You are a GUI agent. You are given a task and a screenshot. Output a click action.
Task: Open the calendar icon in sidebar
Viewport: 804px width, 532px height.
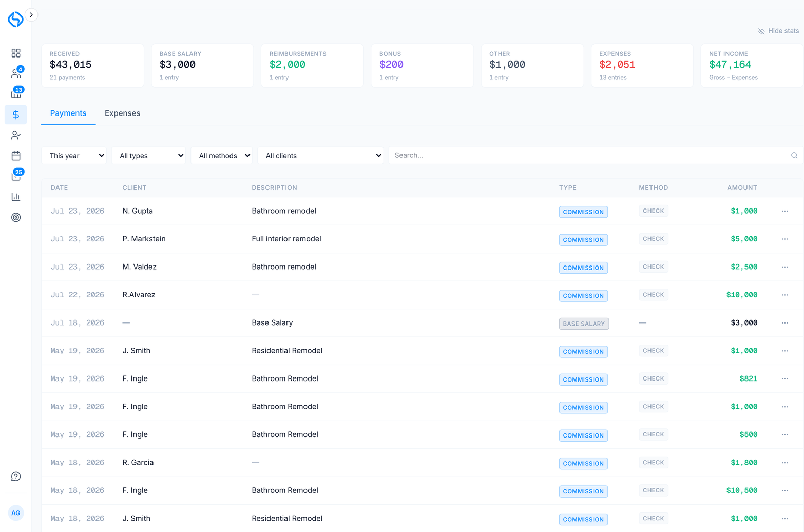click(x=16, y=156)
